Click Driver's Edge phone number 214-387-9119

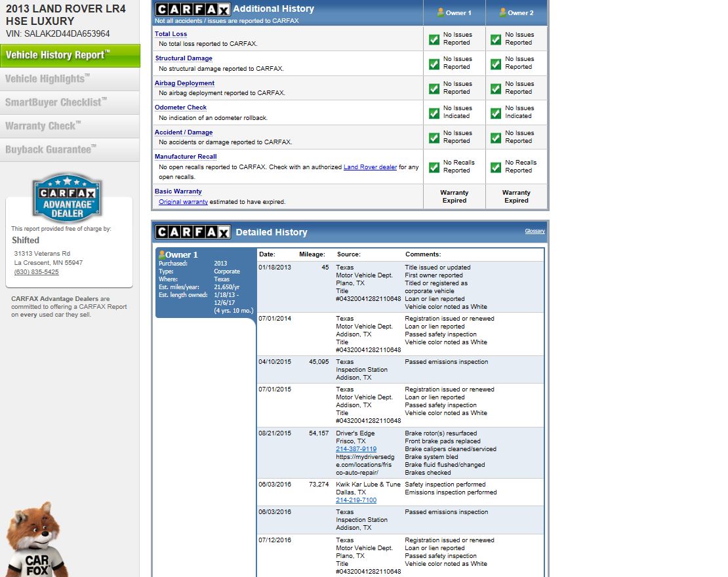[x=356, y=449]
